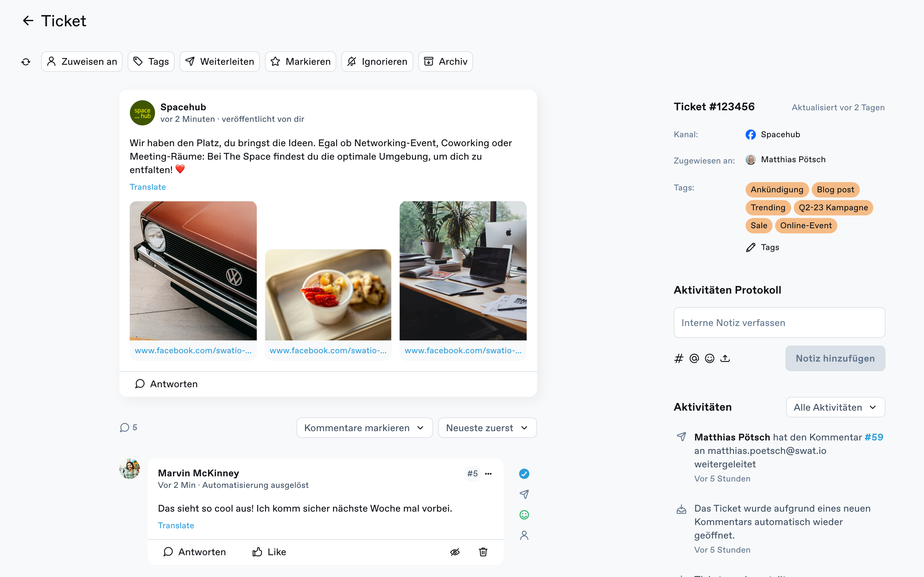Click the Interne Notiz verfassen field
The height and width of the screenshot is (577, 924).
click(779, 322)
